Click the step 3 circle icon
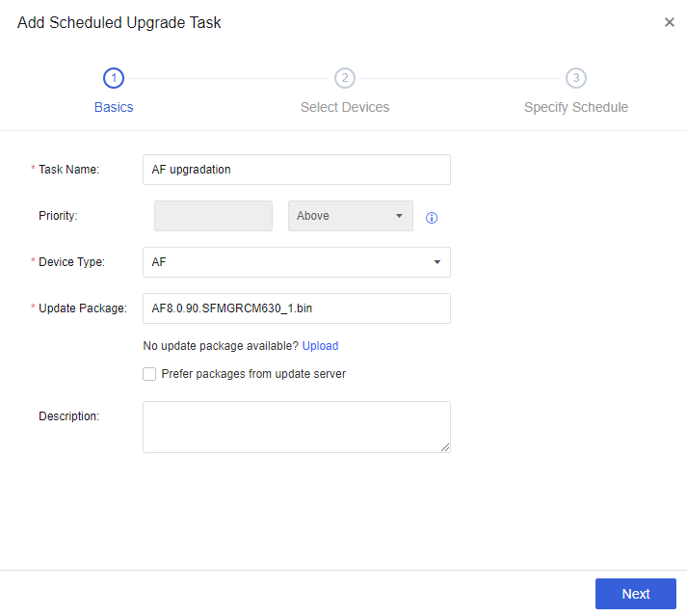Screen dimensions: 687x616 pos(576,78)
